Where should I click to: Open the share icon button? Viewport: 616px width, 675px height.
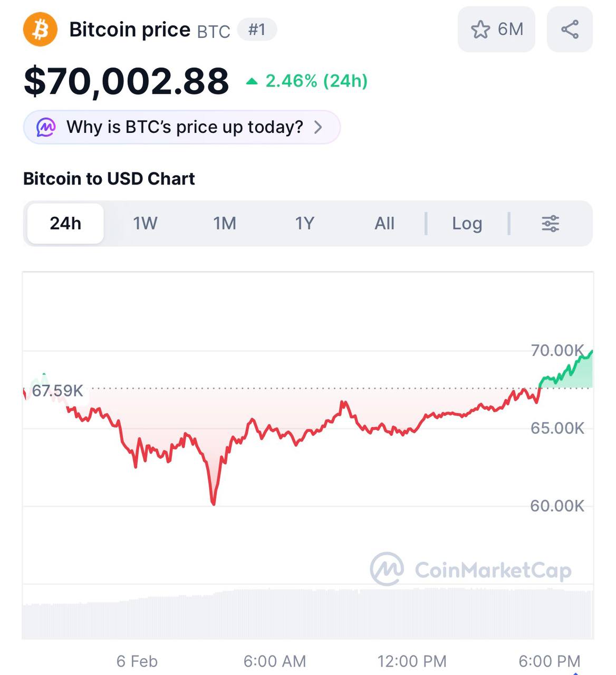pyautogui.click(x=570, y=30)
